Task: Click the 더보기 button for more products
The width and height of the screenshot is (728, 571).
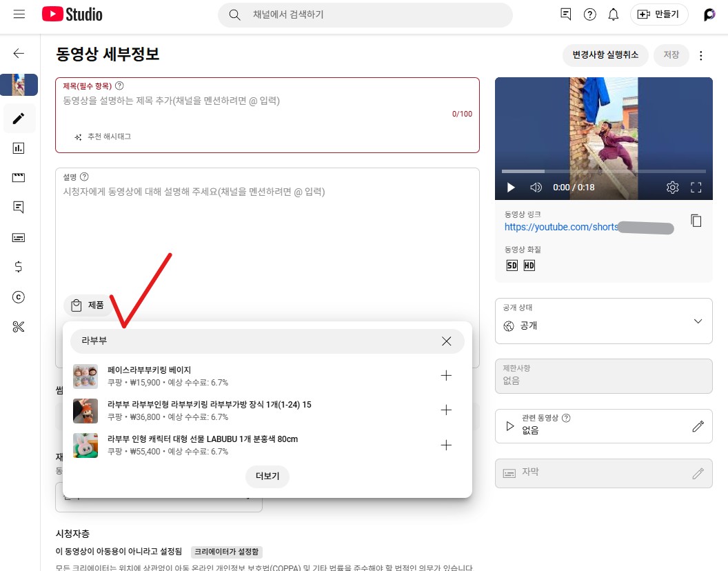Action: (x=267, y=477)
